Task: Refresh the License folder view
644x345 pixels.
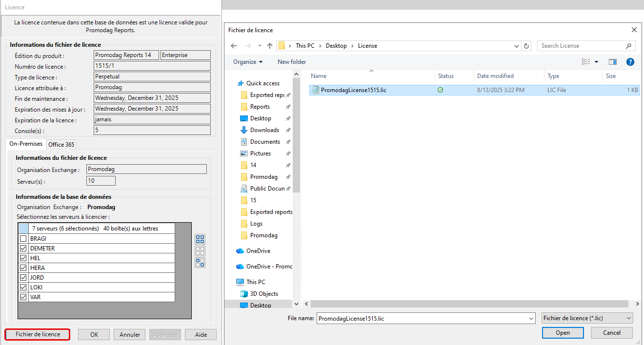Action: click(526, 46)
